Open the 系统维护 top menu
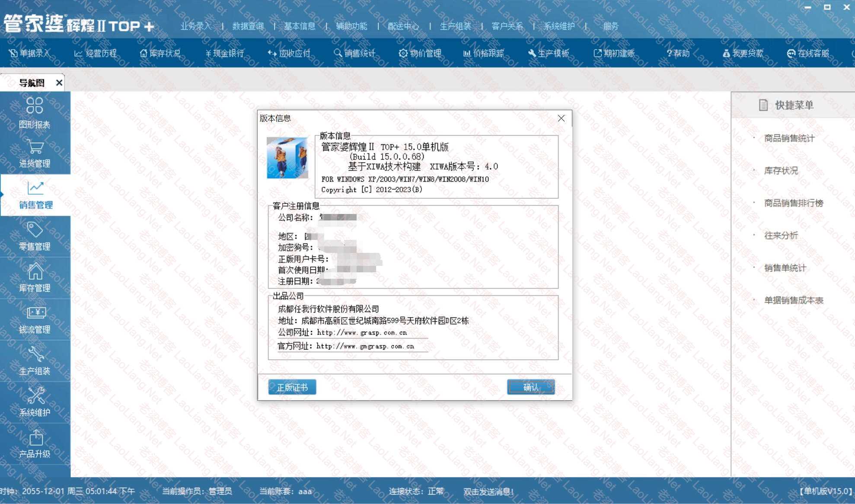This screenshot has width=855, height=504. coord(559,26)
